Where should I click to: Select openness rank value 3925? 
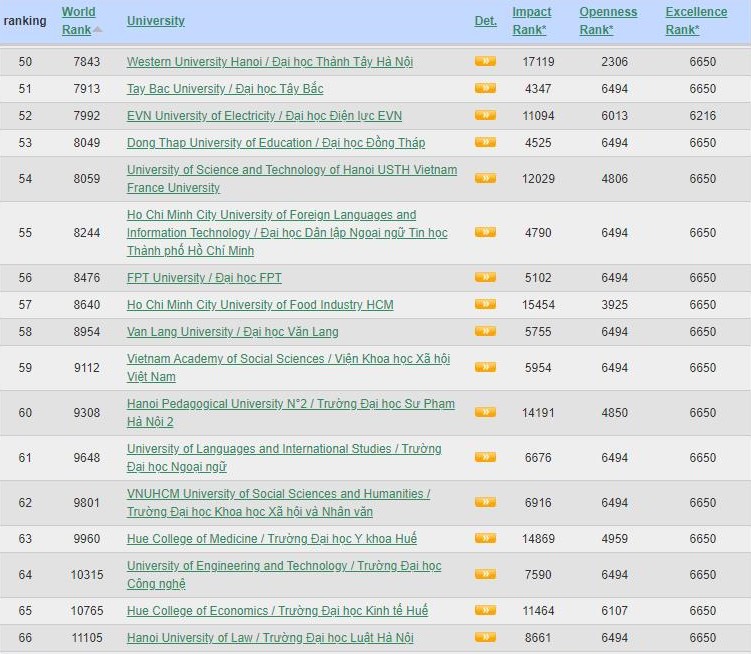pos(614,305)
